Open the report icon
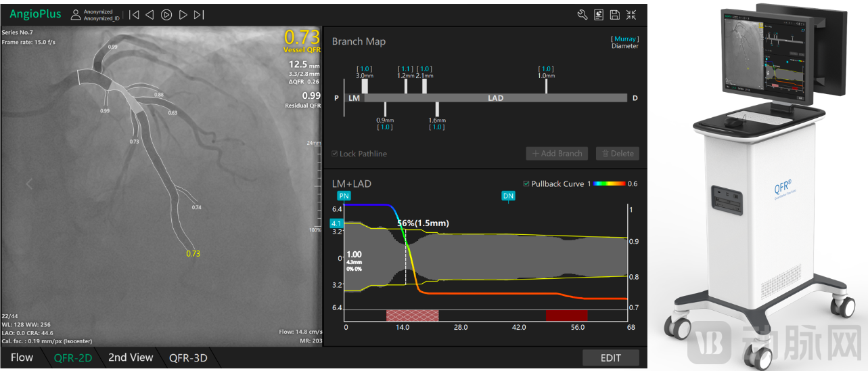The image size is (868, 371). 599,15
